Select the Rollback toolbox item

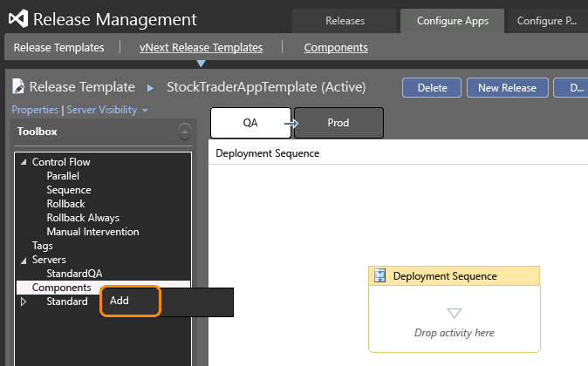[65, 204]
